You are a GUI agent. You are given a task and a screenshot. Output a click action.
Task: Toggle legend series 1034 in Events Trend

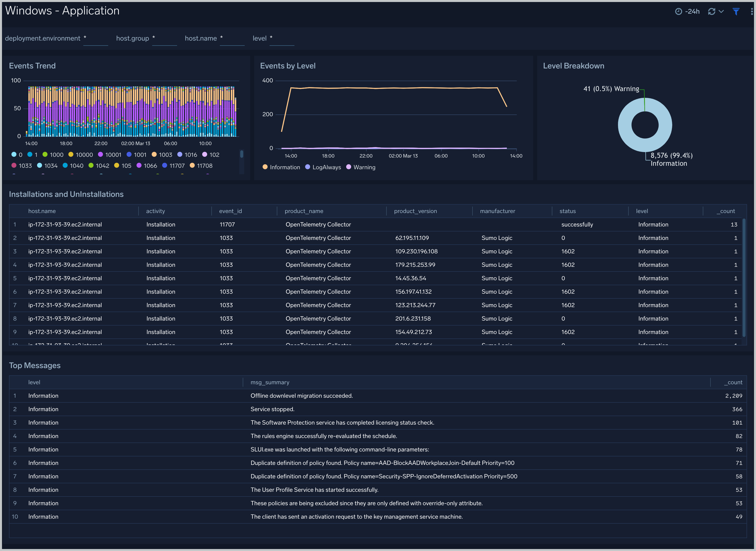point(47,166)
